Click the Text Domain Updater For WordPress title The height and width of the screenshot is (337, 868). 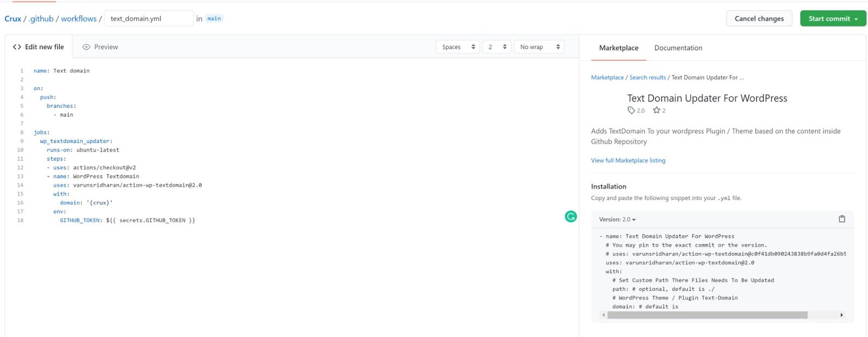pyautogui.click(x=707, y=98)
